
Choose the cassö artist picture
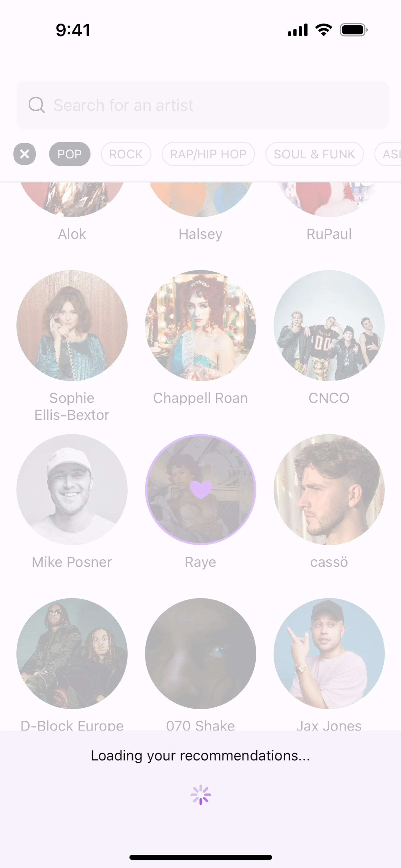pyautogui.click(x=329, y=490)
